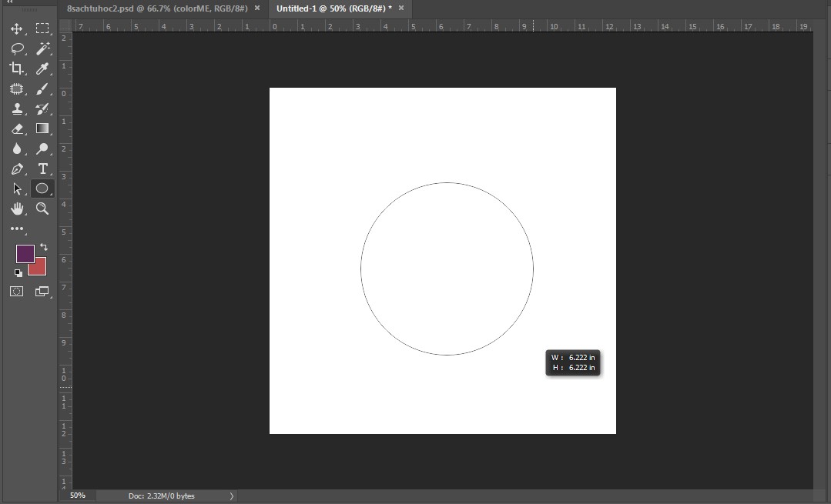831x504 pixels.
Task: Select the Eyedropper tool
Action: tap(42, 68)
